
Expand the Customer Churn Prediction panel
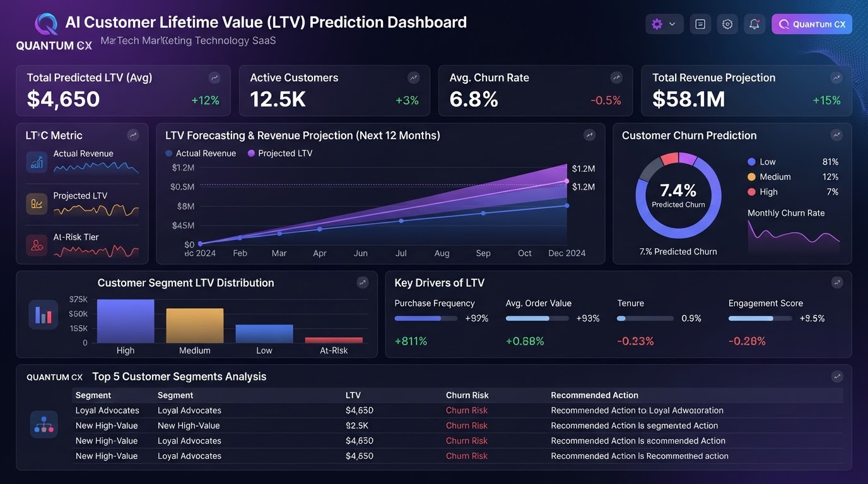(x=836, y=135)
